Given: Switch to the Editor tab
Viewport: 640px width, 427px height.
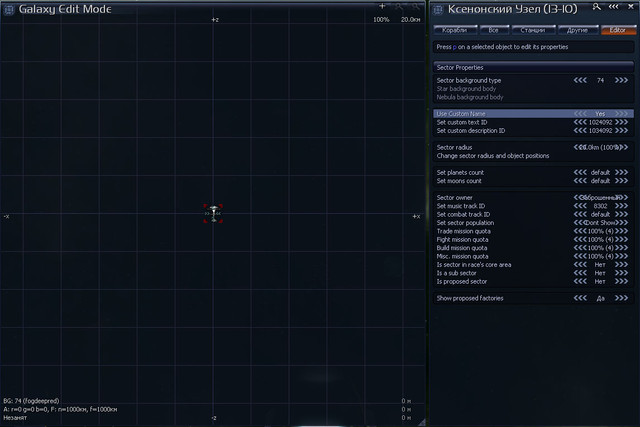Looking at the screenshot, I should 618,30.
